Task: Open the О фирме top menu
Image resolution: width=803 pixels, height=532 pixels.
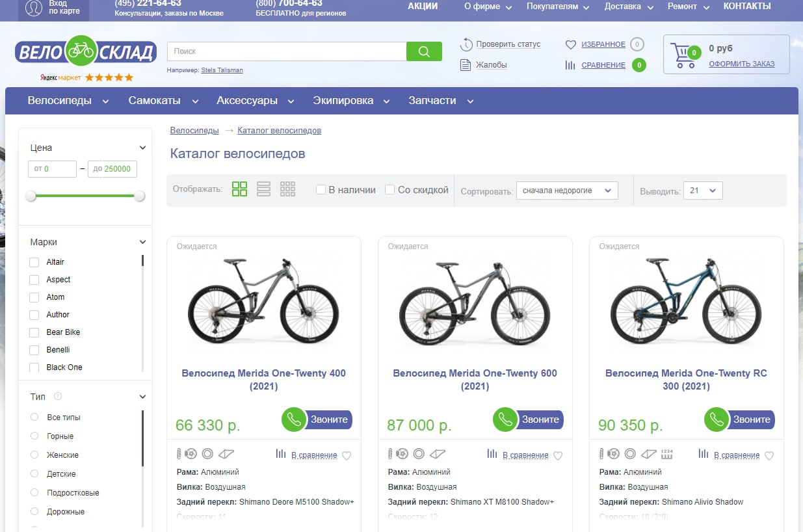Action: pos(488,7)
